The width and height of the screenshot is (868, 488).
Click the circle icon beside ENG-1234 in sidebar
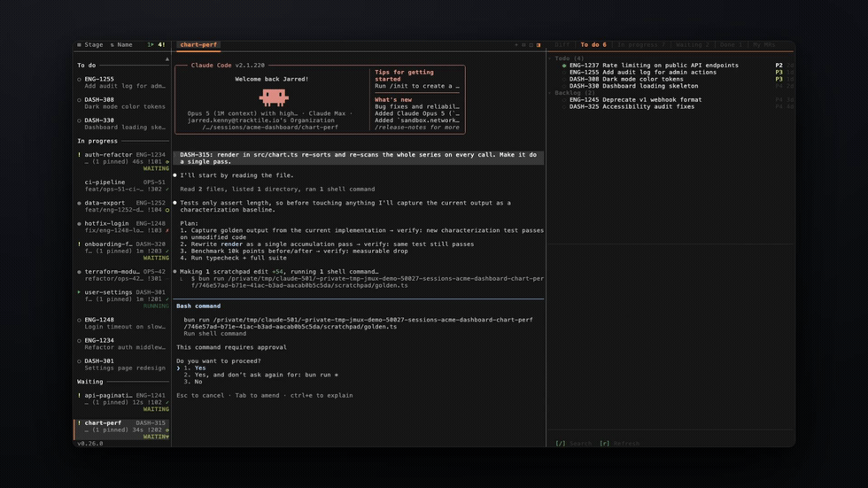(x=79, y=341)
